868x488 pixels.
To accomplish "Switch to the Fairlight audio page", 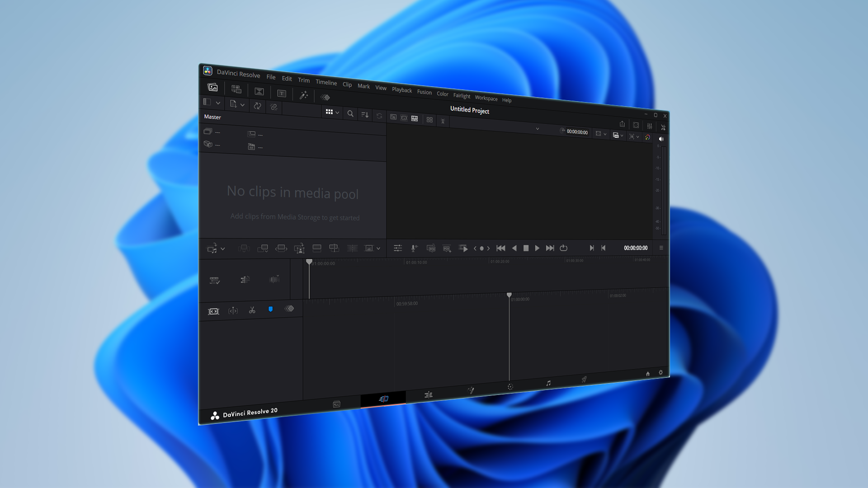I will tap(547, 384).
